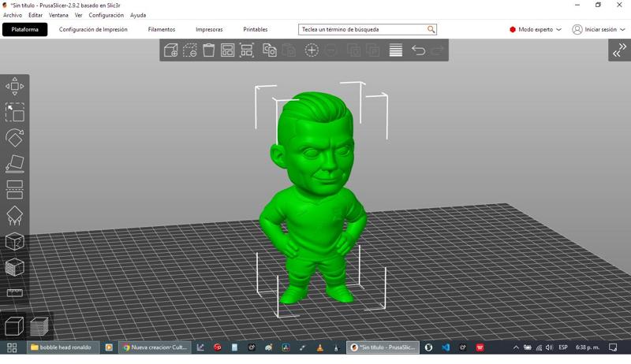Image resolution: width=631 pixels, height=364 pixels.
Task: Open the Ver menu
Action: coord(78,15)
